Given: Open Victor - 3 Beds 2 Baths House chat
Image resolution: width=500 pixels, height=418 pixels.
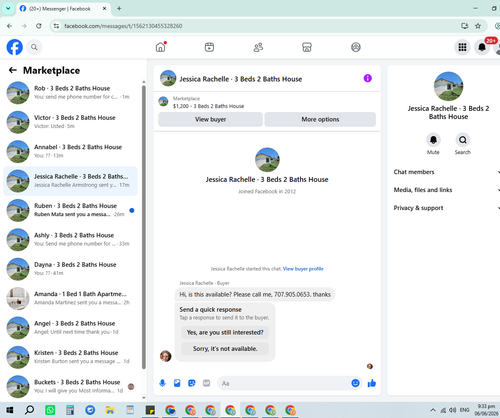Looking at the screenshot, I should tap(70, 122).
